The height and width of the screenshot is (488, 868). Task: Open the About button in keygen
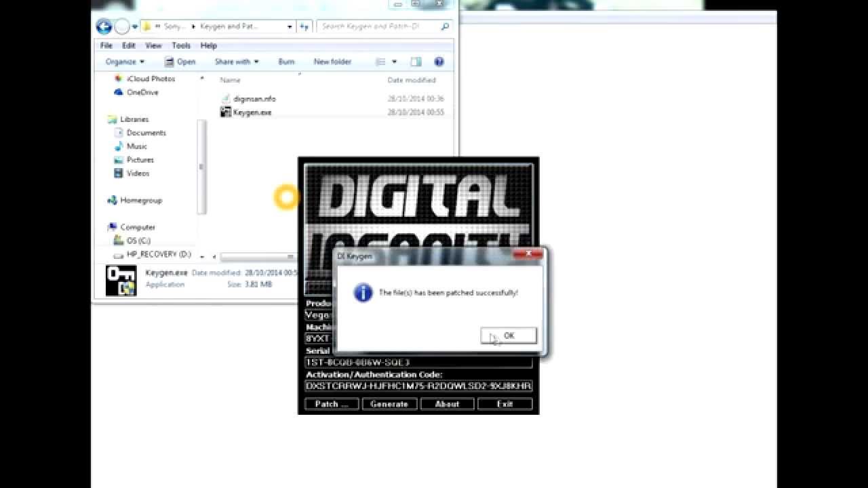point(447,404)
